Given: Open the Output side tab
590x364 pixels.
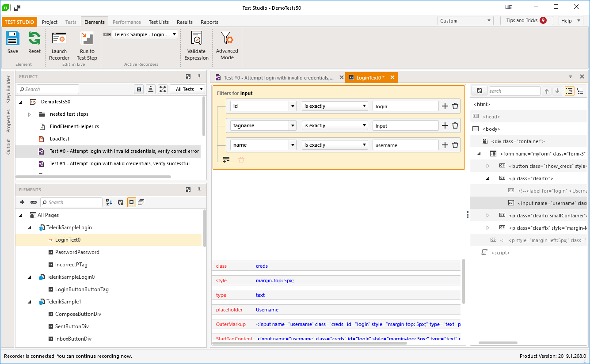Looking at the screenshot, I should point(8,147).
